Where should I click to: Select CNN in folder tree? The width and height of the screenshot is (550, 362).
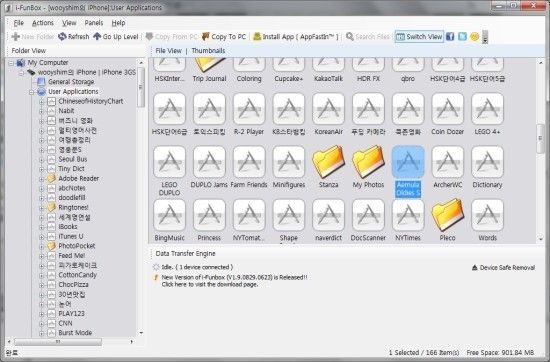coord(65,323)
